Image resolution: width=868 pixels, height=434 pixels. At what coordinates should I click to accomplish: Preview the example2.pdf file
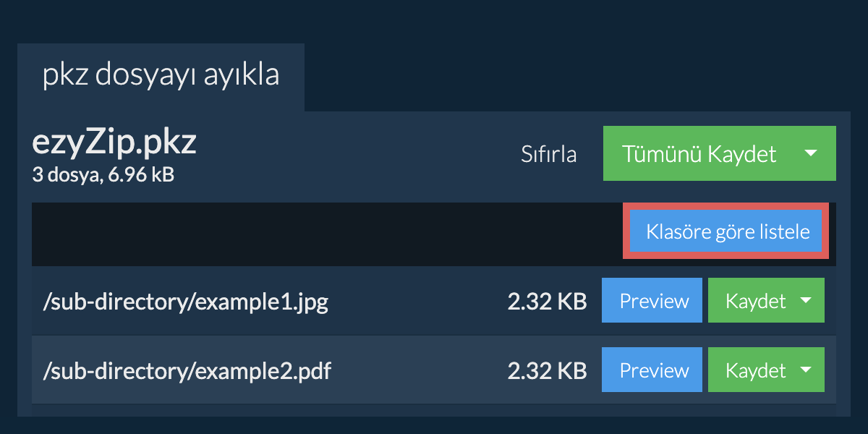tap(652, 370)
